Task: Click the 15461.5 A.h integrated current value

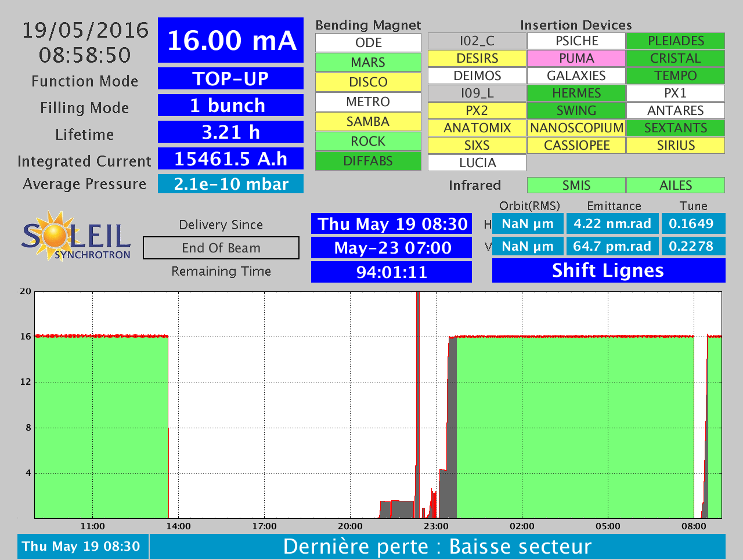Action: click(230, 158)
